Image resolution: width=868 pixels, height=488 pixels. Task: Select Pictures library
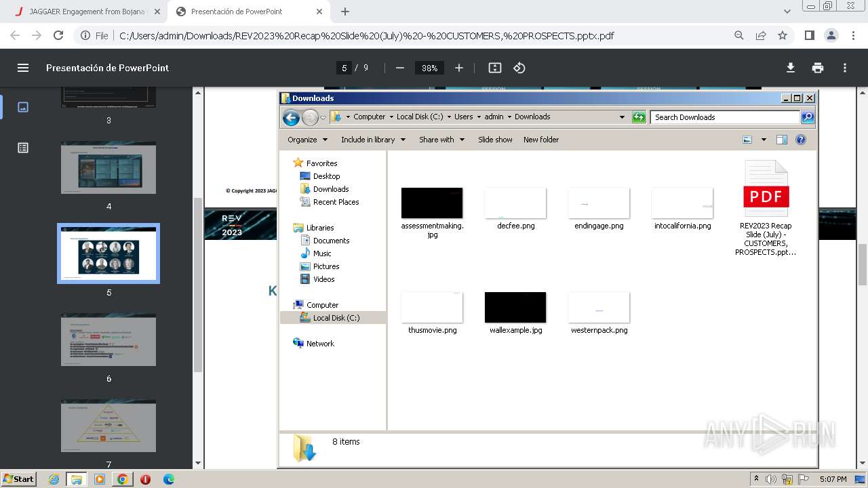tap(326, 266)
